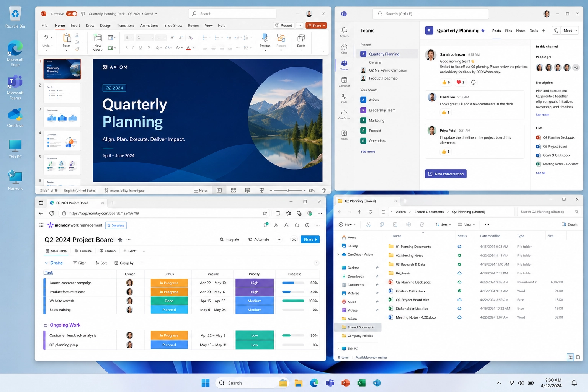
Task: Open Notes in the PowerPoint status bar
Action: (201, 190)
